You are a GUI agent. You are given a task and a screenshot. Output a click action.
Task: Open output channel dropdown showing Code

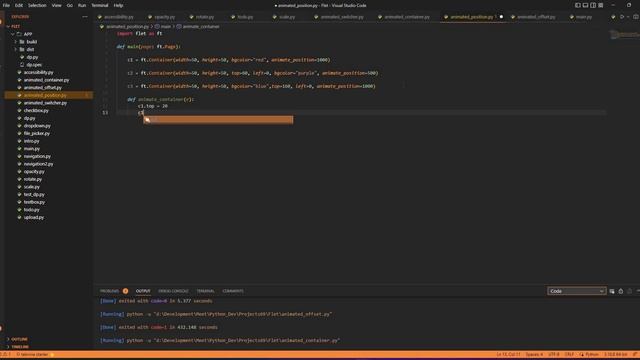click(x=576, y=291)
